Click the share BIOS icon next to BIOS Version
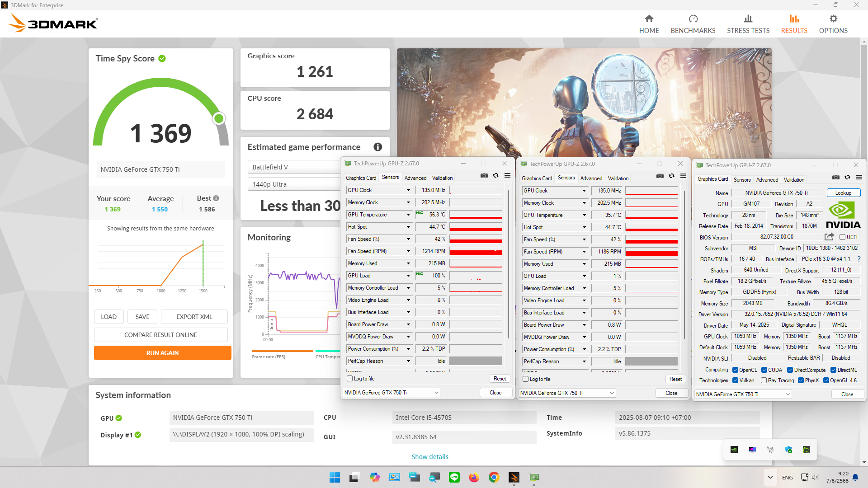Screen dimensions: 868x488 pos(829,237)
